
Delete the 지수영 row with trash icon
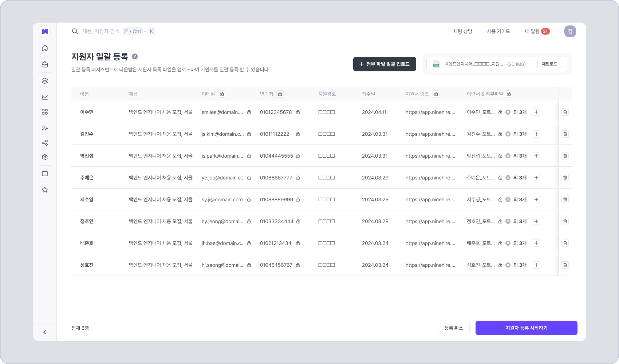click(565, 199)
